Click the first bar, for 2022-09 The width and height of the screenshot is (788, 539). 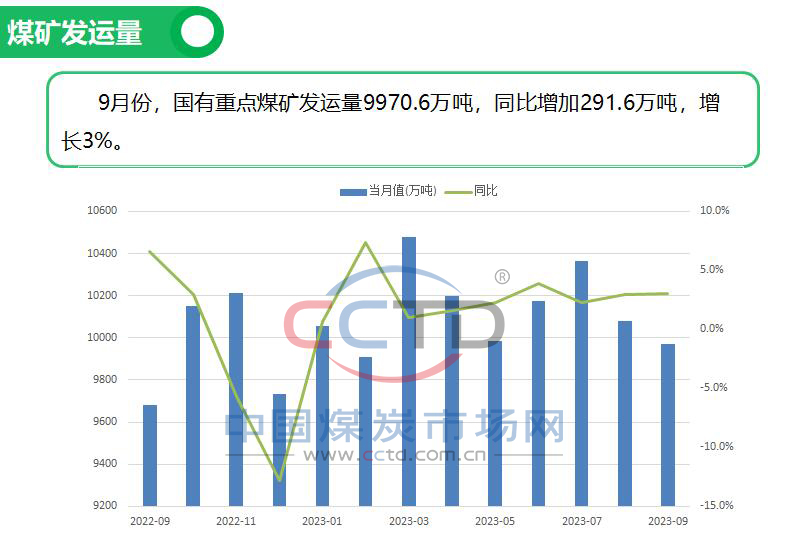pyautogui.click(x=150, y=455)
